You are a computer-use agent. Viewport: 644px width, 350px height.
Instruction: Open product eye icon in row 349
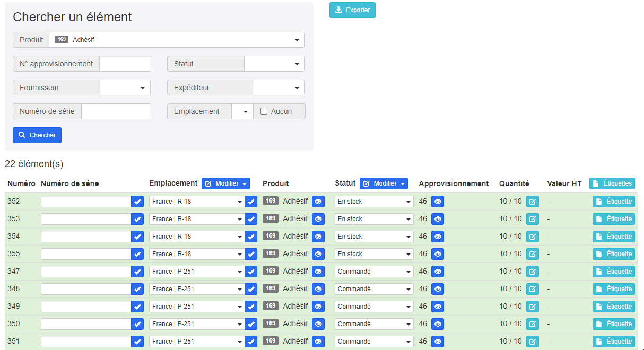coord(318,307)
